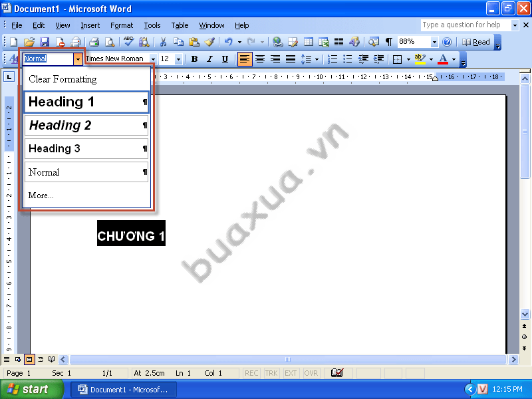
Task: Click the Print icon
Action: click(x=94, y=42)
